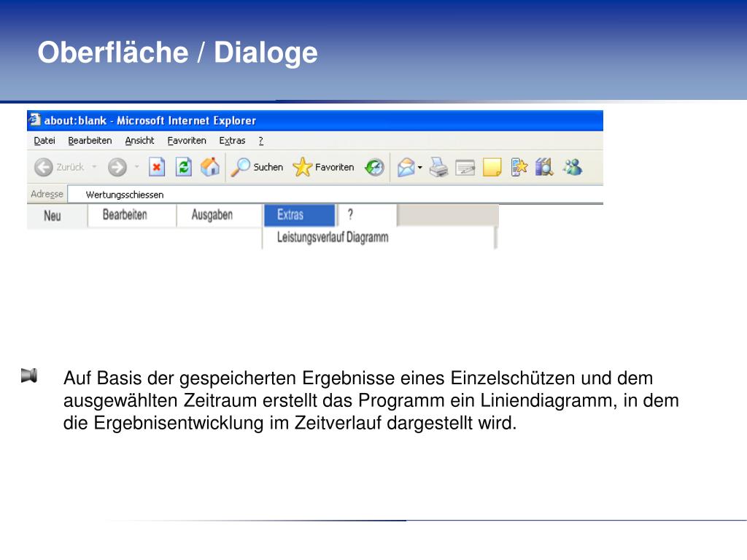This screenshot has width=747, height=560.
Task: Open the yellow Discuss note icon
Action: (x=492, y=167)
